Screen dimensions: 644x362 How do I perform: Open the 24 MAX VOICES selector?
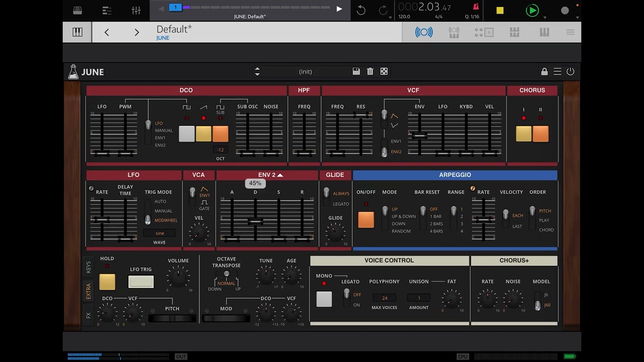(385, 298)
